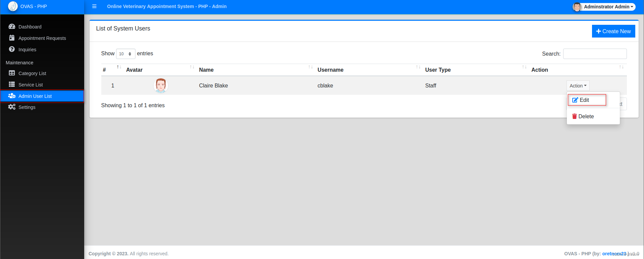
Task: Open the Dashboard sidebar item
Action: [42, 26]
